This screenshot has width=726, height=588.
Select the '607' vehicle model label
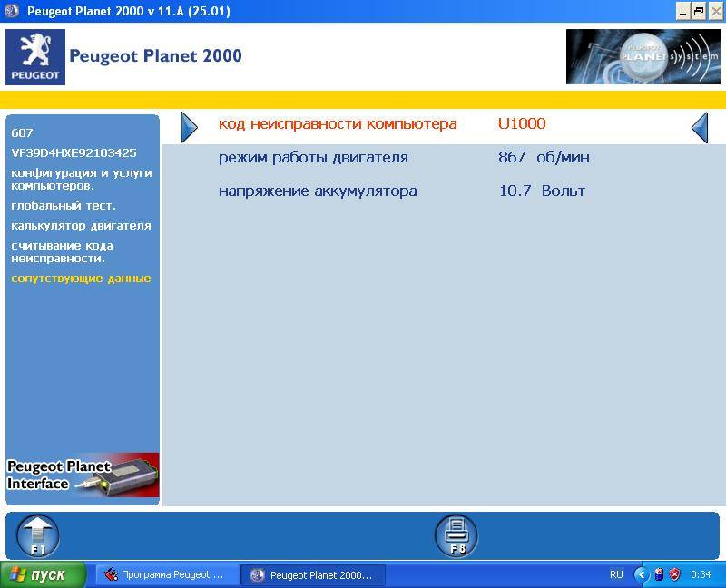coord(20,132)
